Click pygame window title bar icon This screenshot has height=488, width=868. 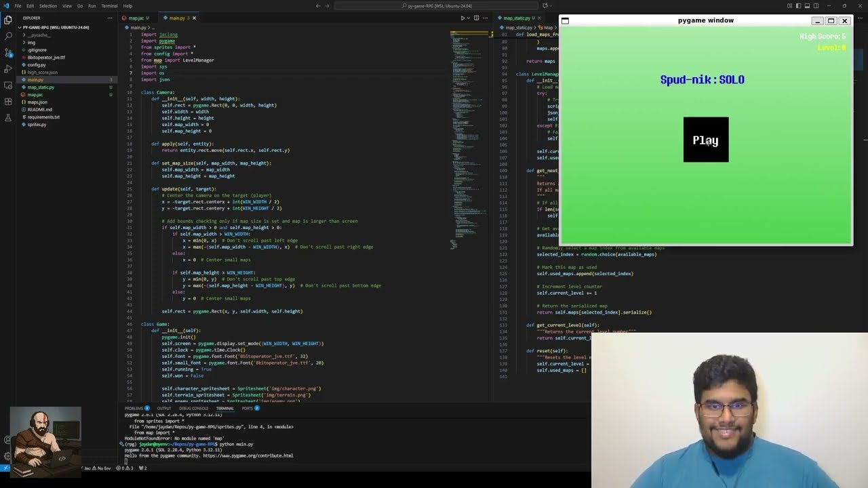click(565, 20)
